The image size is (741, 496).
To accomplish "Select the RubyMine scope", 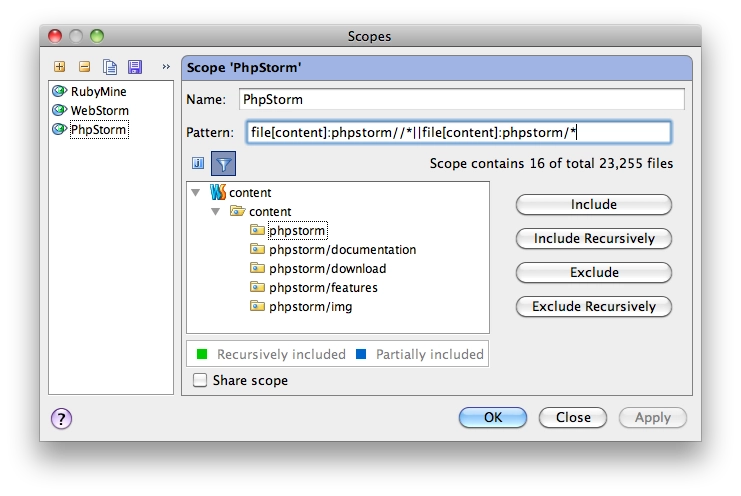I will 98,91.
